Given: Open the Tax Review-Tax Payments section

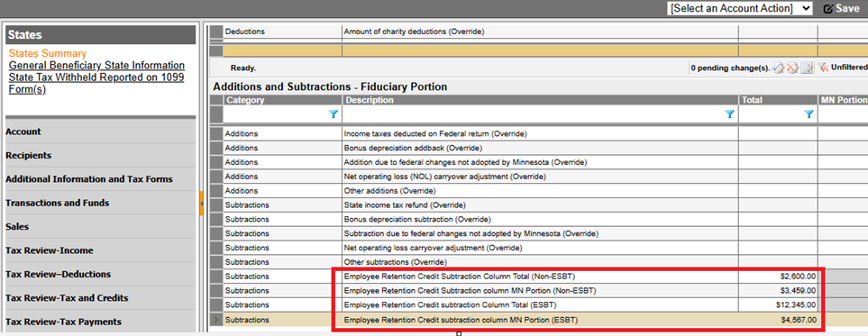Looking at the screenshot, I should click(x=100, y=322).
